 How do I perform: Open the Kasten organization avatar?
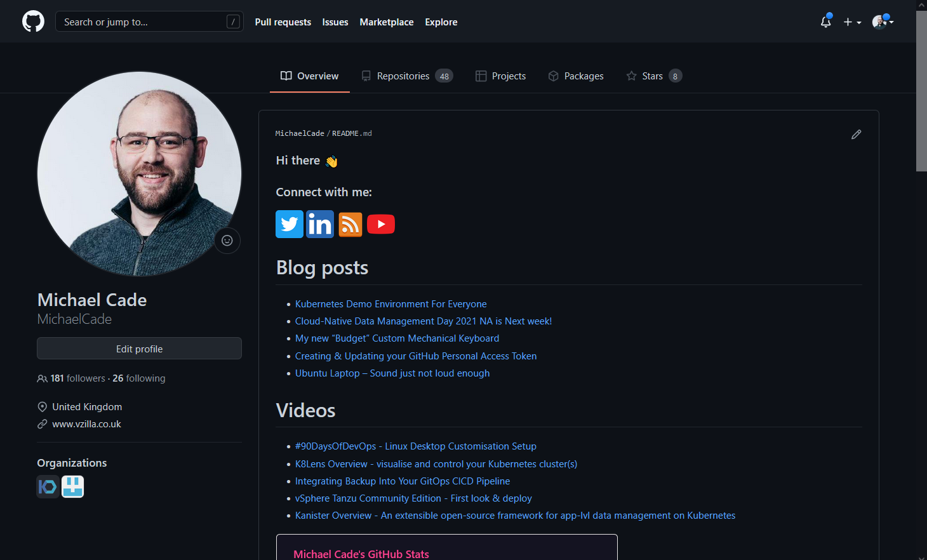[48, 486]
